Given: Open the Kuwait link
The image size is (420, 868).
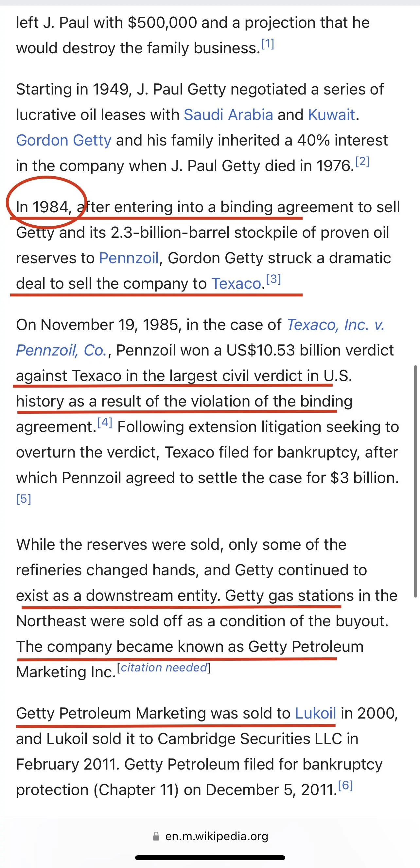Looking at the screenshot, I should [x=332, y=115].
